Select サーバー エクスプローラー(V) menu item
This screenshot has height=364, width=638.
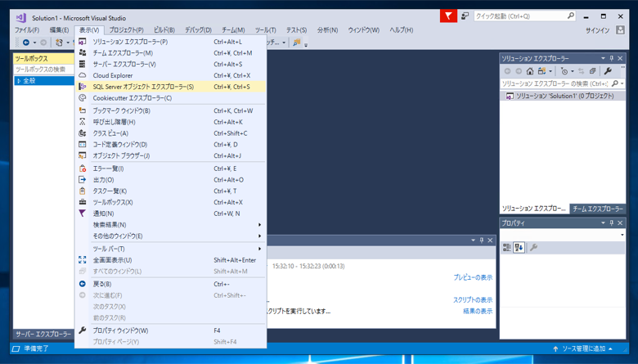[x=171, y=65]
